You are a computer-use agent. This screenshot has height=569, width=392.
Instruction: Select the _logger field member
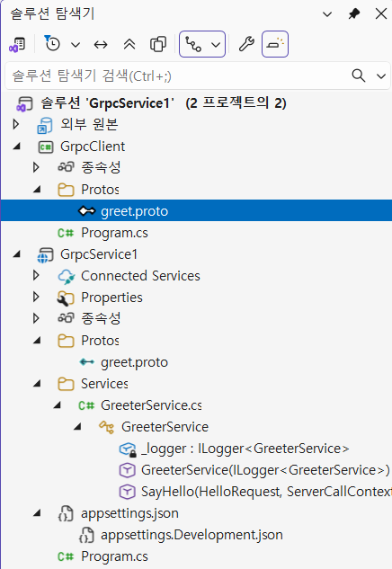(245, 449)
